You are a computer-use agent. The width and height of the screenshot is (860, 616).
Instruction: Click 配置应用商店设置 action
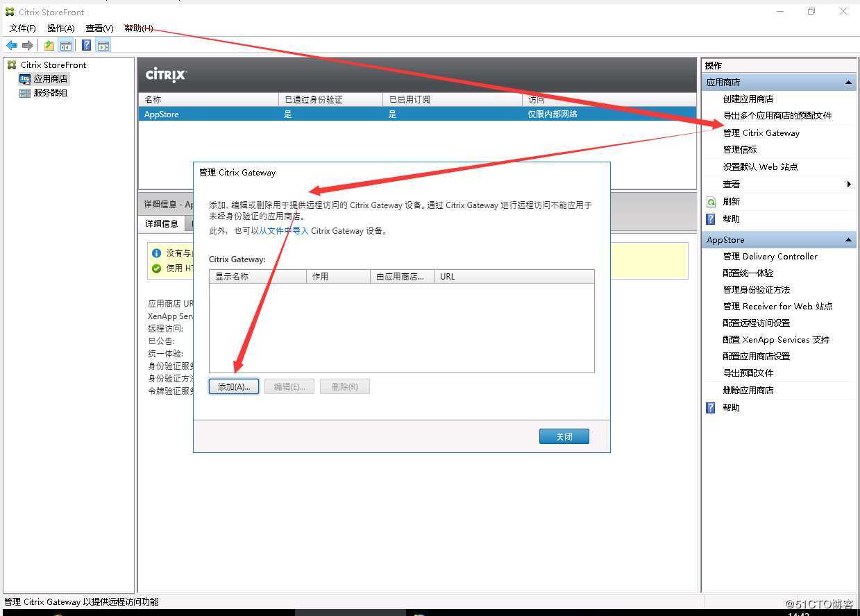click(757, 357)
